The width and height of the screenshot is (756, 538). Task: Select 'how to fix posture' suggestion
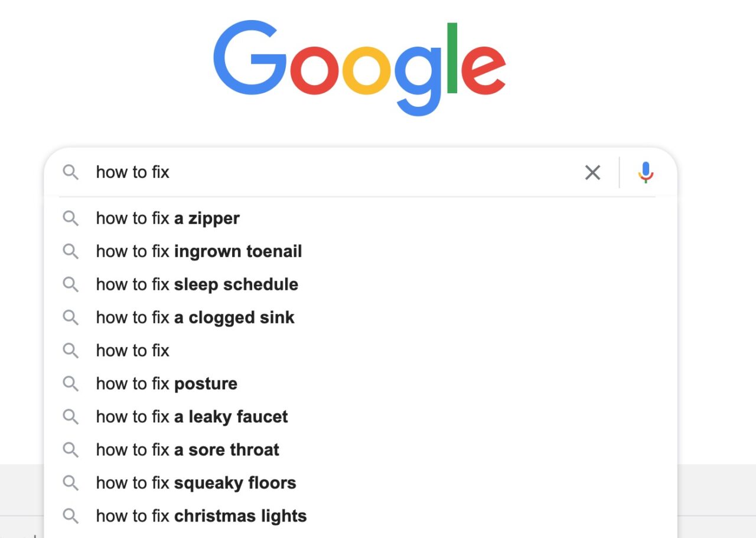coord(360,384)
